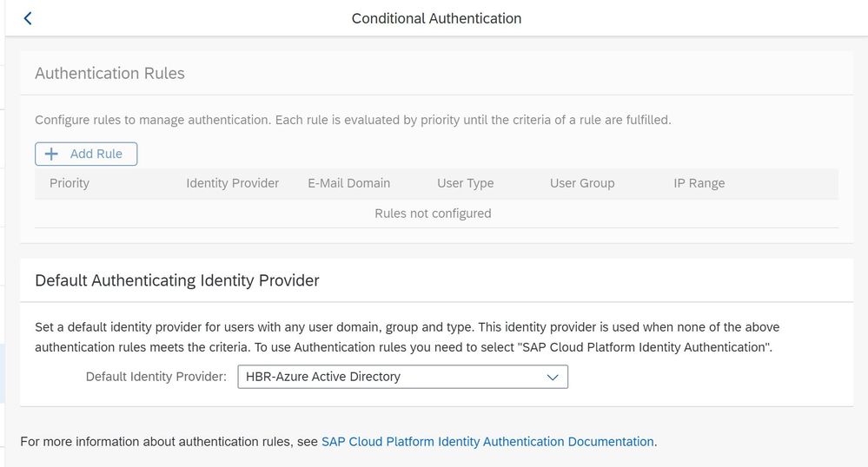Screen dimensions: 868x467
Task: Click the Configure rules description text
Action: point(353,120)
